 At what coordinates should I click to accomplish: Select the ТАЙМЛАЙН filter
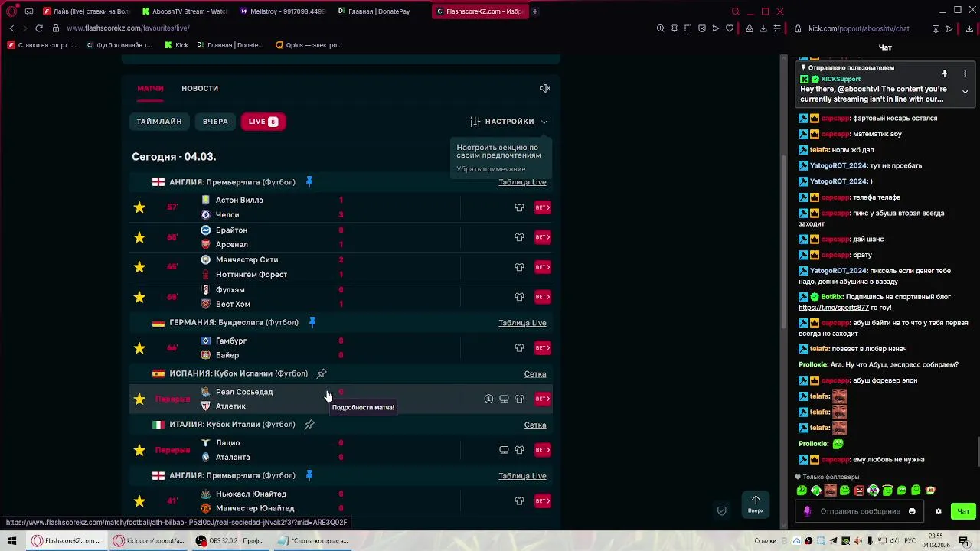click(x=159, y=122)
